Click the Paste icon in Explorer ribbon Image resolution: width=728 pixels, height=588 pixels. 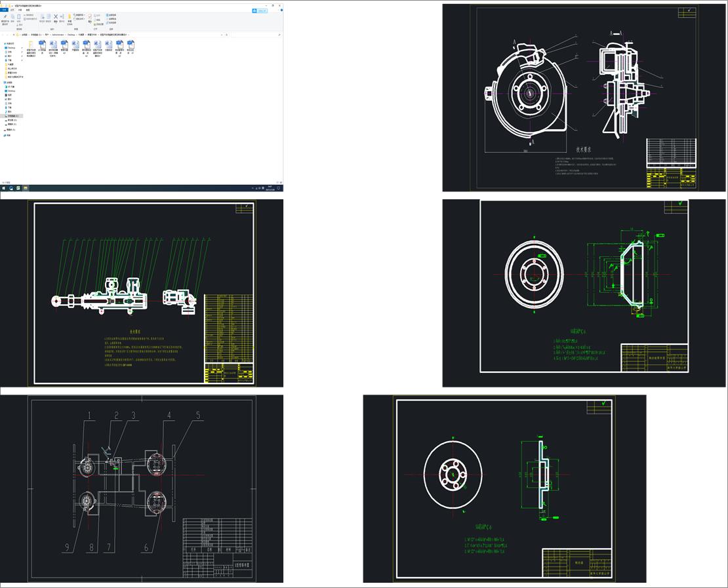[18, 17]
